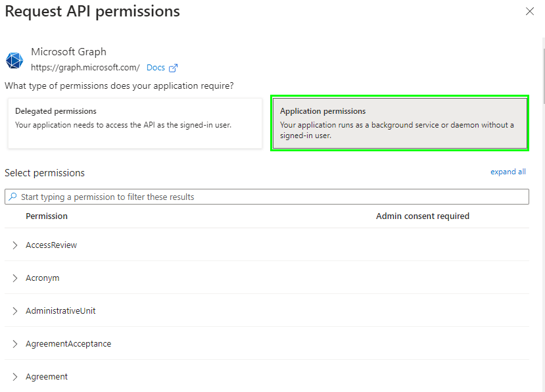Open Docs via the external link icon
Viewport: 545px width, 392px height.
[173, 67]
